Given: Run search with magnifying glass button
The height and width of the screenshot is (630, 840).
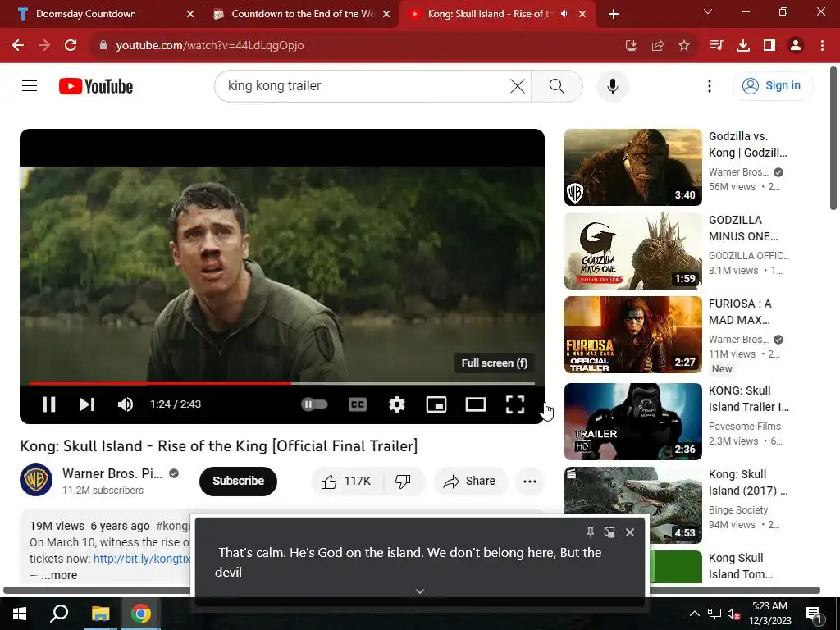Looking at the screenshot, I should pos(557,85).
